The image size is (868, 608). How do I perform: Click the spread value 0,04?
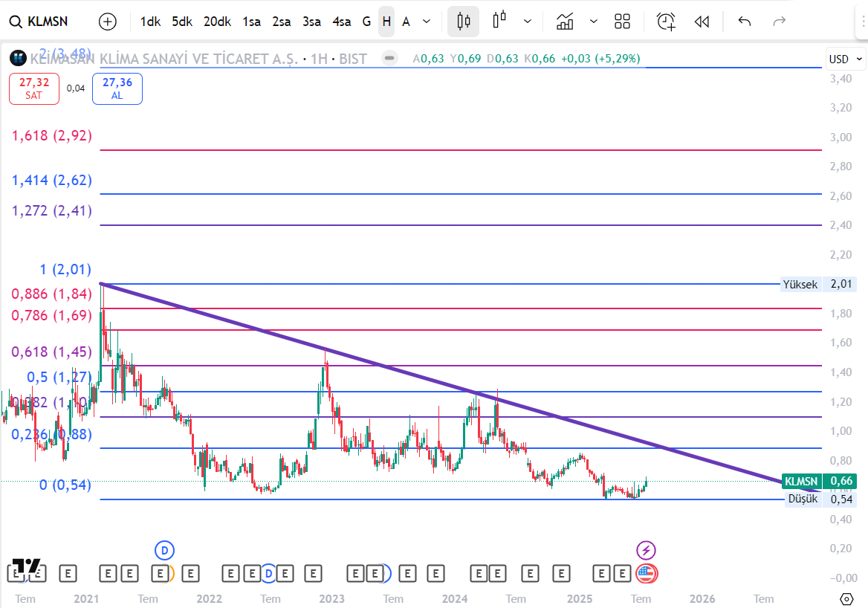click(76, 88)
